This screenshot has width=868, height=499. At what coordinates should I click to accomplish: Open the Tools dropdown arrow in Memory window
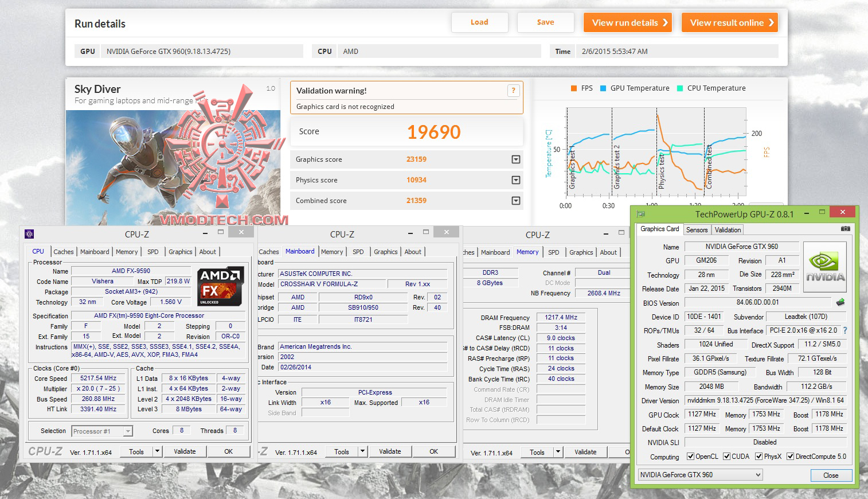[558, 452]
